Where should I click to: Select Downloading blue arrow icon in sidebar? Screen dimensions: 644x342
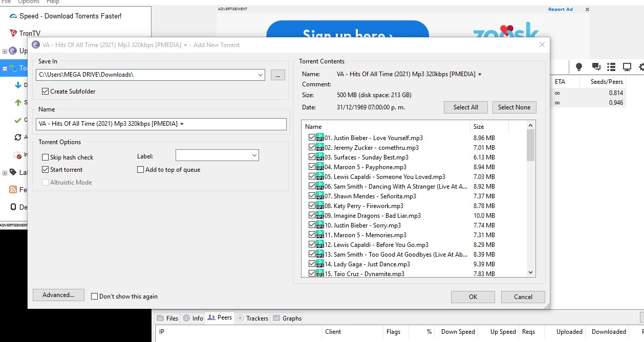tap(18, 85)
